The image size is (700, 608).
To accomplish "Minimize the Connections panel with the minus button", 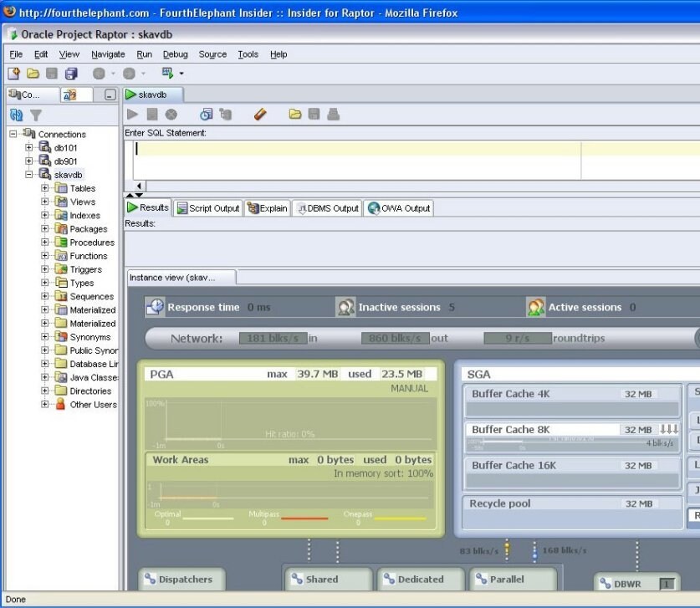I will 110,95.
